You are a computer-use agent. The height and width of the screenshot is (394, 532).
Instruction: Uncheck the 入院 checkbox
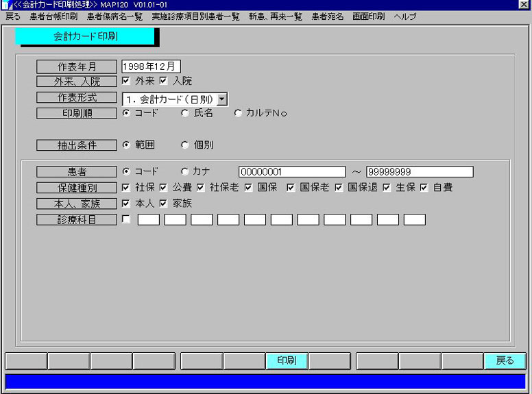coord(164,81)
